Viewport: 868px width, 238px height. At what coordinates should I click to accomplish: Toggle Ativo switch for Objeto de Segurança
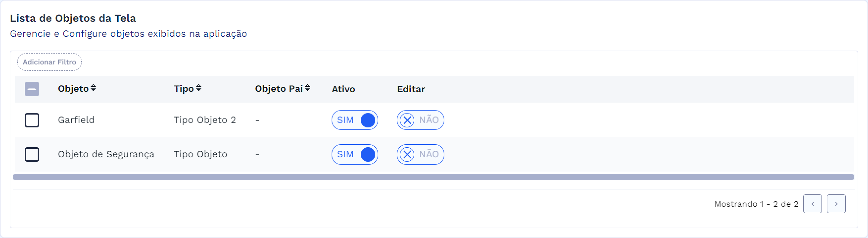pyautogui.click(x=355, y=154)
